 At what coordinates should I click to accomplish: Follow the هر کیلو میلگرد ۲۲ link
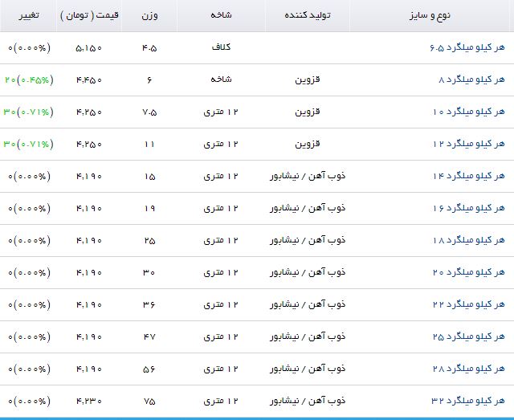click(x=469, y=304)
